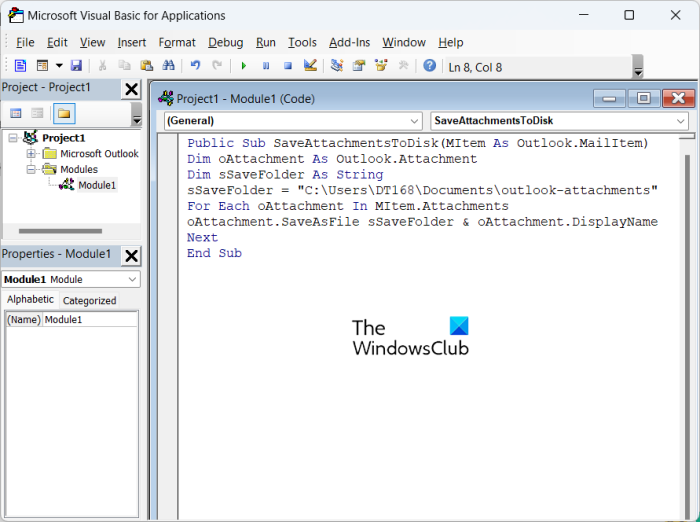Close the Properties - Module1 panel
Image resolution: width=700 pixels, height=522 pixels.
131,255
